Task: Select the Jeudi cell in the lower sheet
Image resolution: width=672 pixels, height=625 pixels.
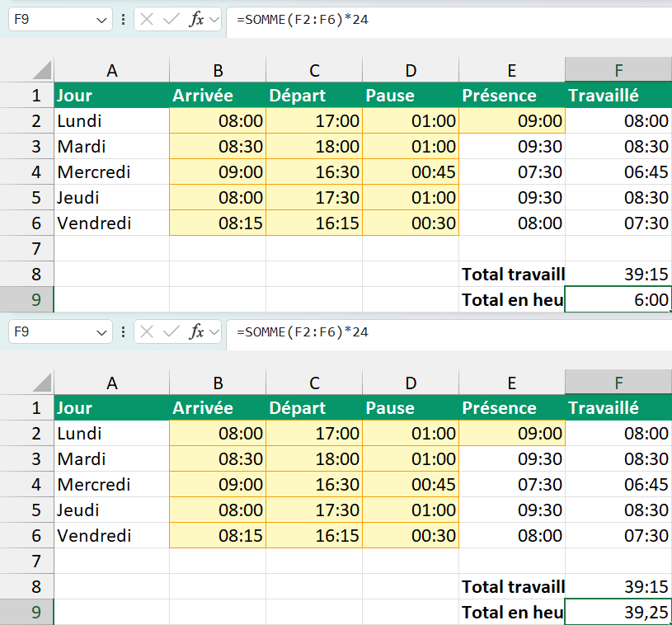Action: click(112, 510)
